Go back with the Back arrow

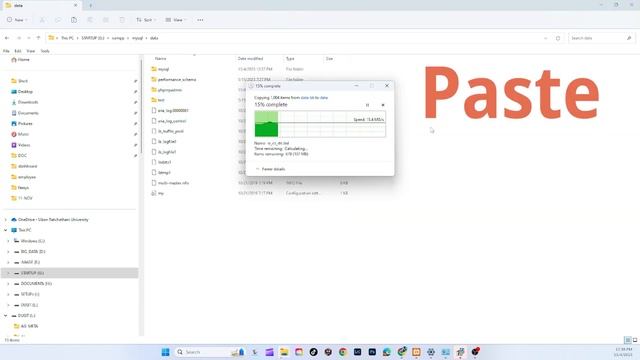pyautogui.click(x=7, y=38)
